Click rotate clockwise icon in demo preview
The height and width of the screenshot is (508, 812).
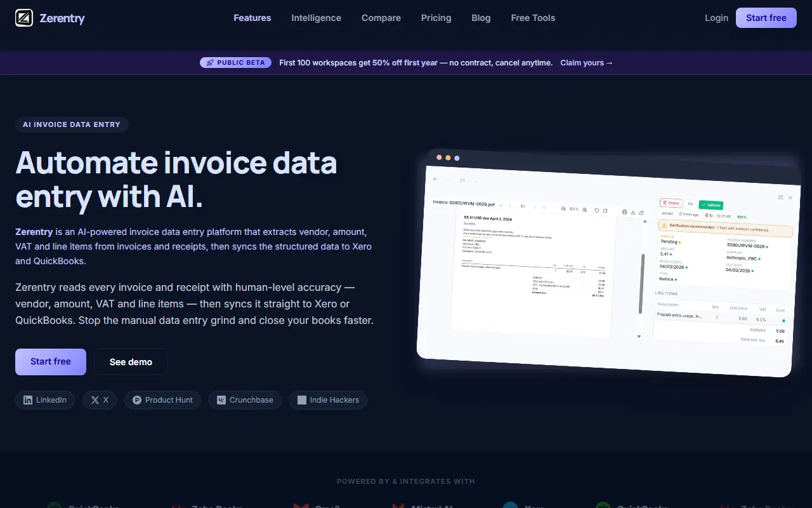[605, 211]
